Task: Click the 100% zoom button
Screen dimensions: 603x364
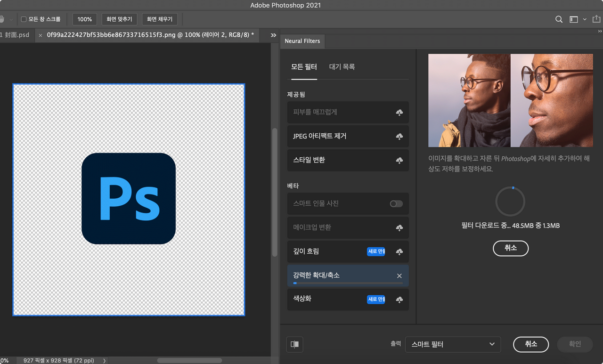Action: 85,19
